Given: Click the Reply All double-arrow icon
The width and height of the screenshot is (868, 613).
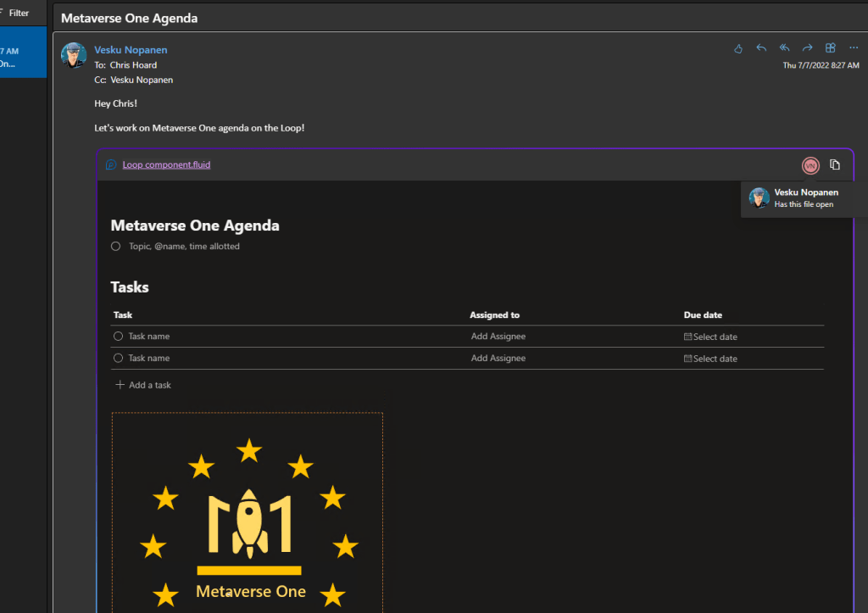Looking at the screenshot, I should pos(784,48).
